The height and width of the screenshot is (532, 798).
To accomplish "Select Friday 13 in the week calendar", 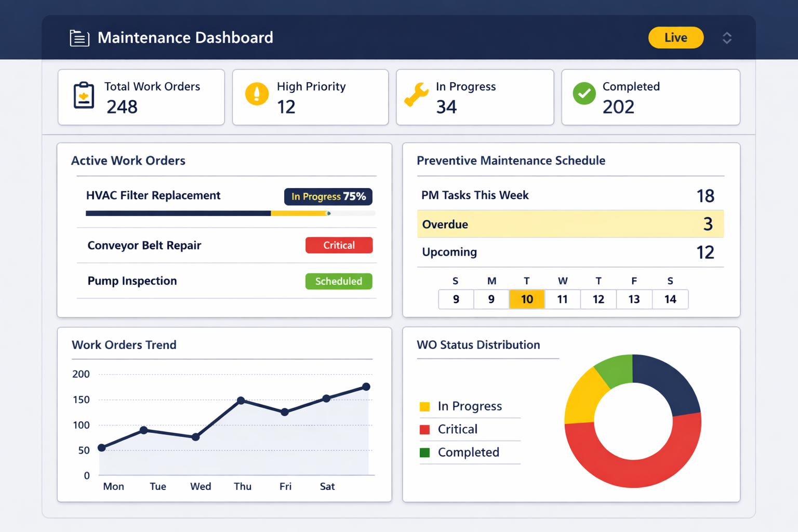I will (x=634, y=299).
